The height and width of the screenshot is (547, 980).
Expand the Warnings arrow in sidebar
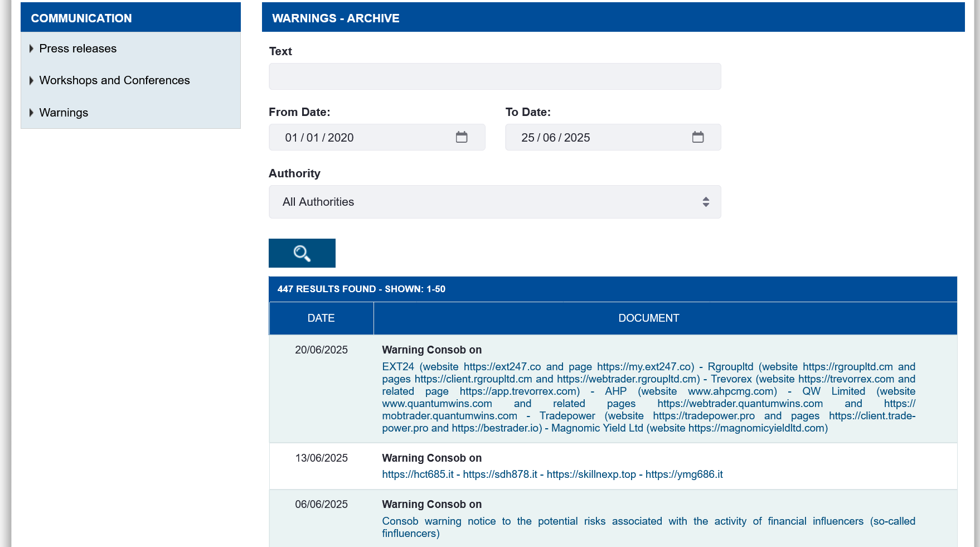(31, 113)
